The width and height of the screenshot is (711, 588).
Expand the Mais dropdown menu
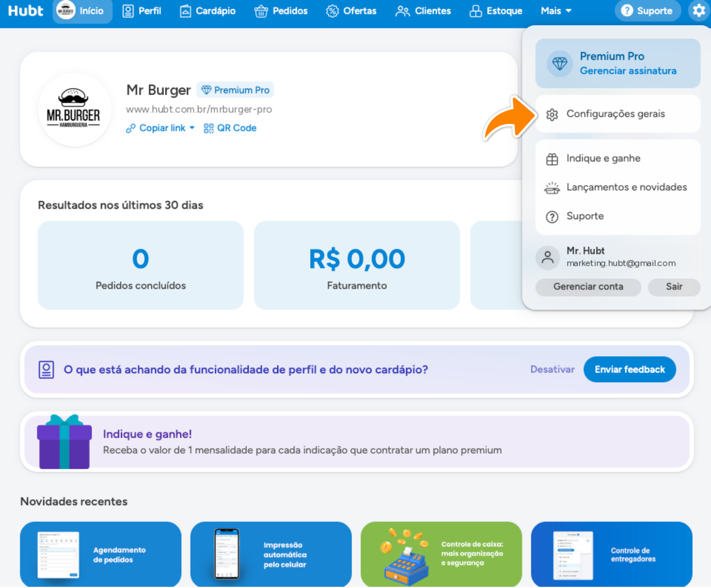click(x=556, y=11)
